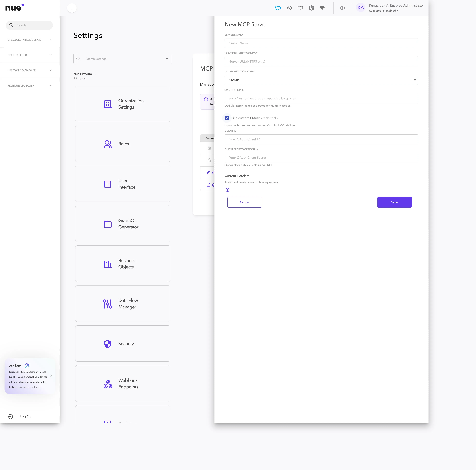Open the Search Settings dropdown arrow

pyautogui.click(x=167, y=59)
